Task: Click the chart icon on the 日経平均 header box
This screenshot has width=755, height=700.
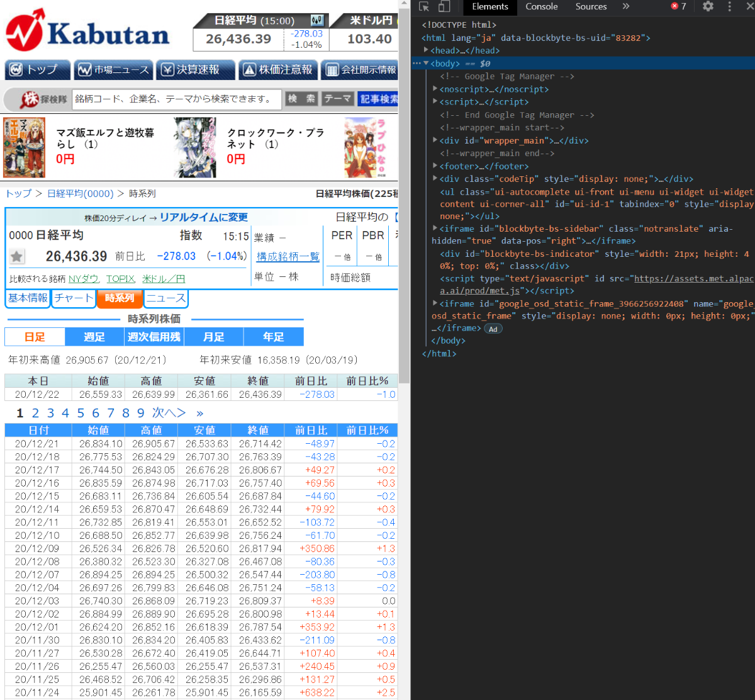Action: tap(318, 20)
